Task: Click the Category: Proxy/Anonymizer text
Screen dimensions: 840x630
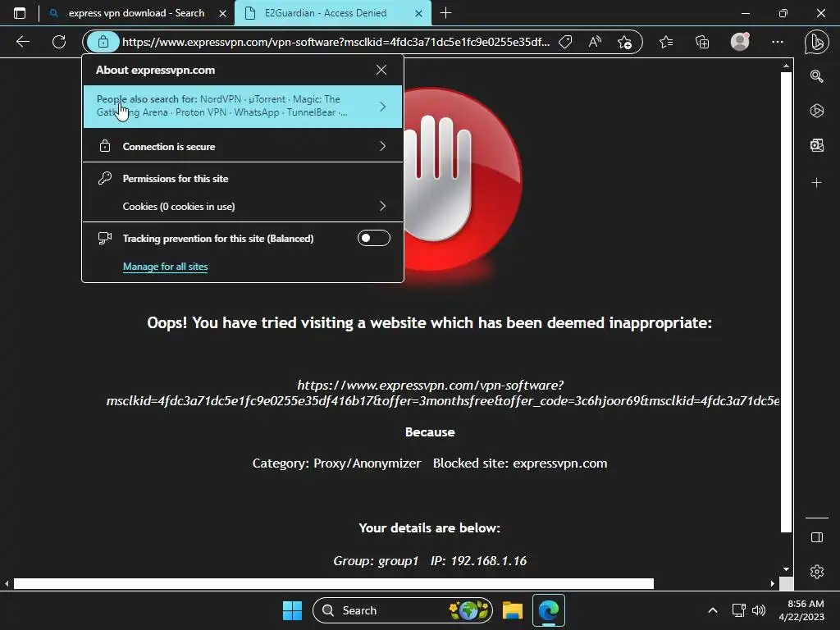Action: (x=336, y=463)
